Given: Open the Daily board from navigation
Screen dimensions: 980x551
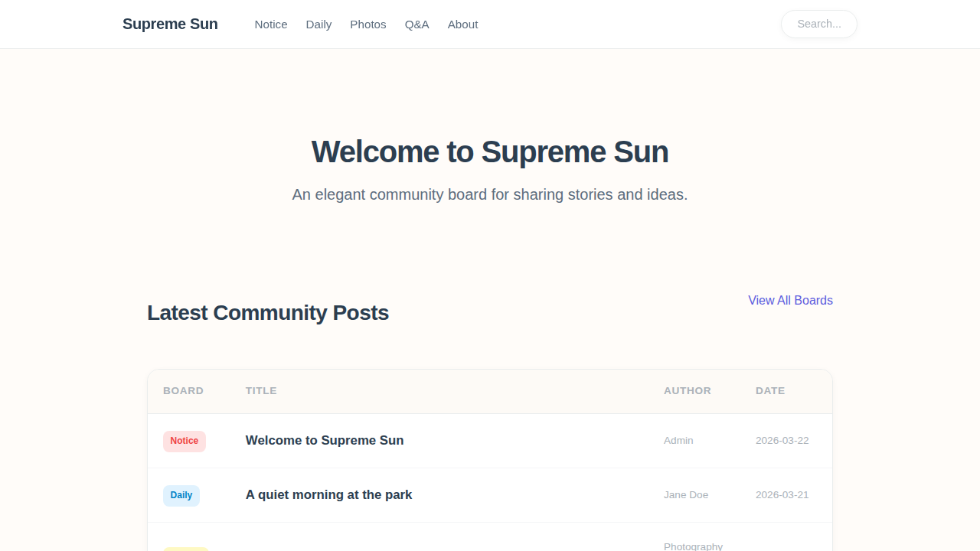Looking at the screenshot, I should (x=318, y=24).
